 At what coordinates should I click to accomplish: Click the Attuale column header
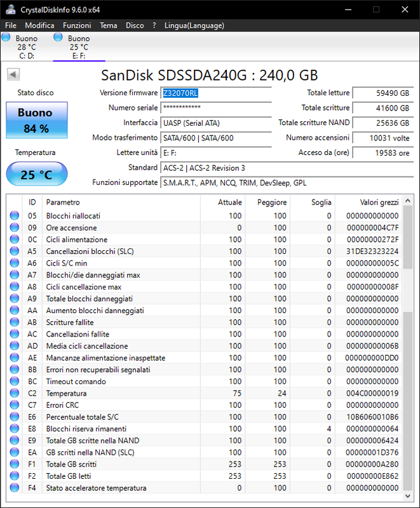pyautogui.click(x=223, y=202)
